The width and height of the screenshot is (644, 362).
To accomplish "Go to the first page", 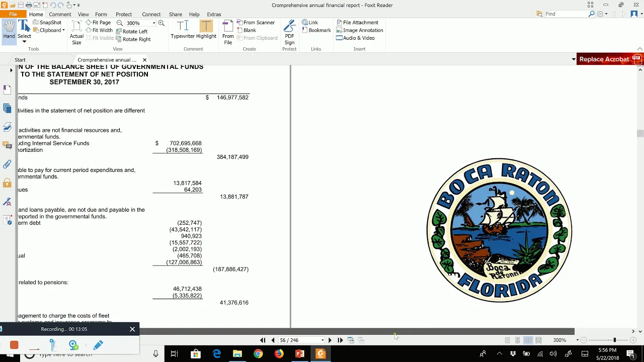I will click(x=263, y=340).
